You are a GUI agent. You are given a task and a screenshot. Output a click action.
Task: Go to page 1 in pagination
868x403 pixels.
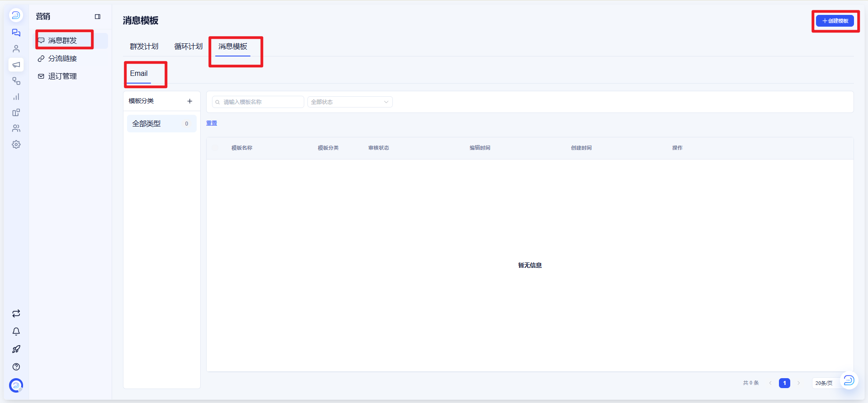coord(784,383)
